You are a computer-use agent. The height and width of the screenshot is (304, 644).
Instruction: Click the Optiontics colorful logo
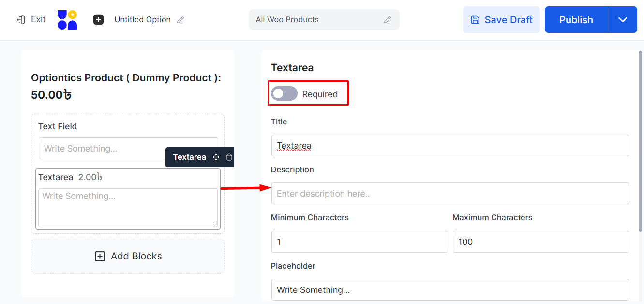coord(67,20)
